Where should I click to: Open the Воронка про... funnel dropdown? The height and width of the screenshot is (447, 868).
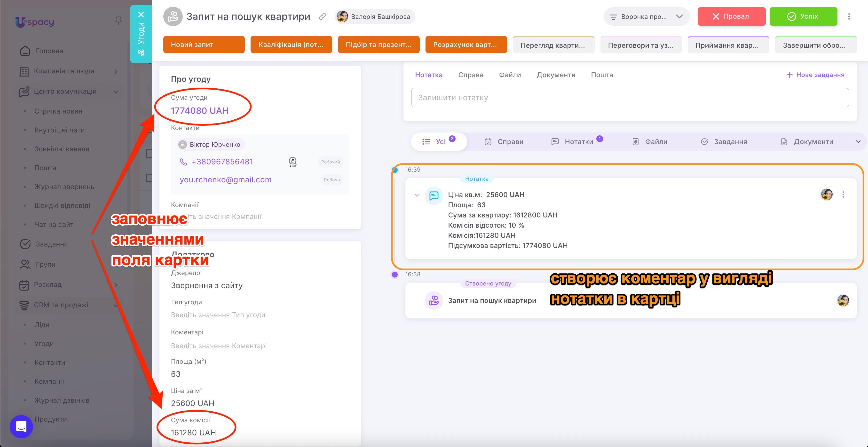click(x=647, y=16)
